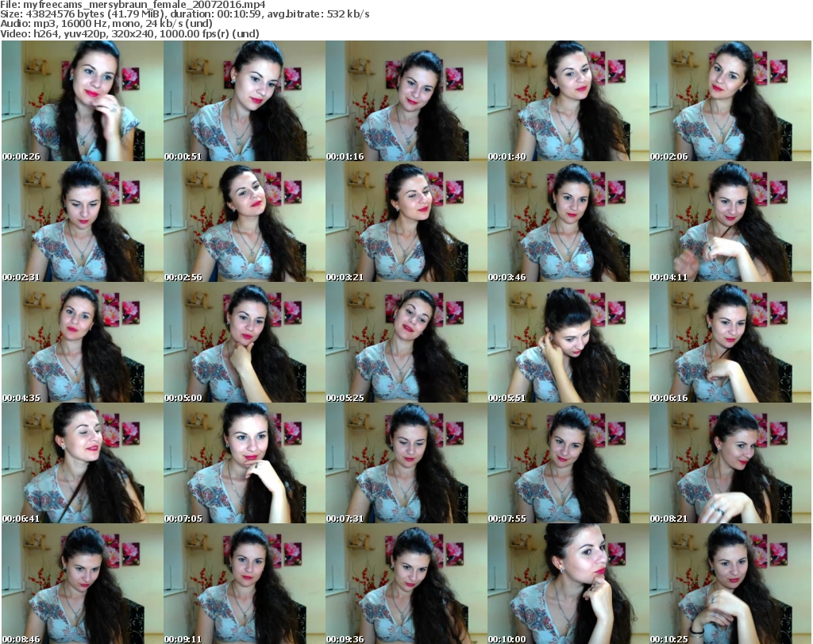This screenshot has width=813, height=644.
Task: Open the thumbnail stamped 00:06:16
Action: [730, 343]
